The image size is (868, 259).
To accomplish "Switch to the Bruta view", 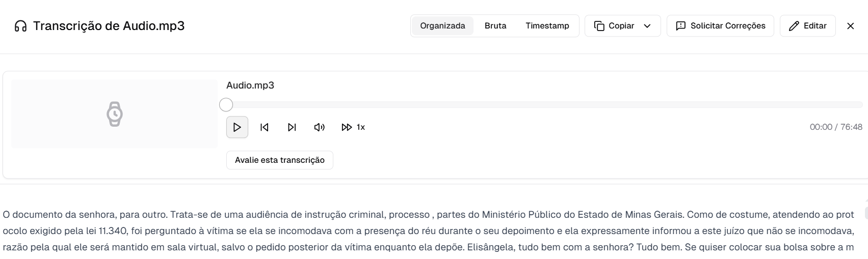I will (495, 26).
